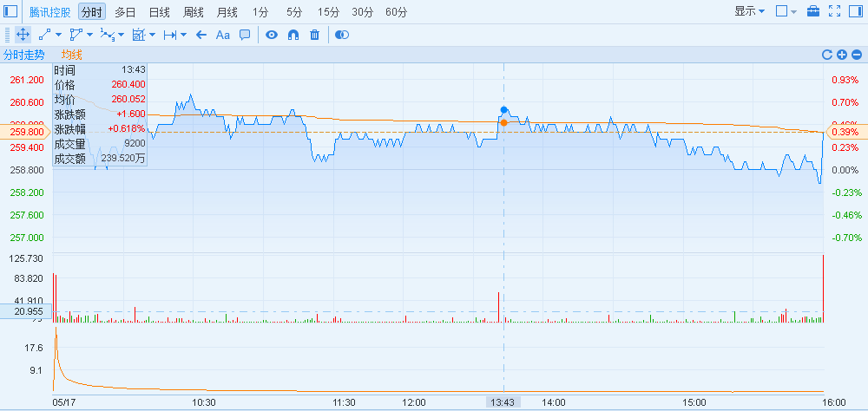Select the move/crosshair cursor tool

[x=23, y=35]
